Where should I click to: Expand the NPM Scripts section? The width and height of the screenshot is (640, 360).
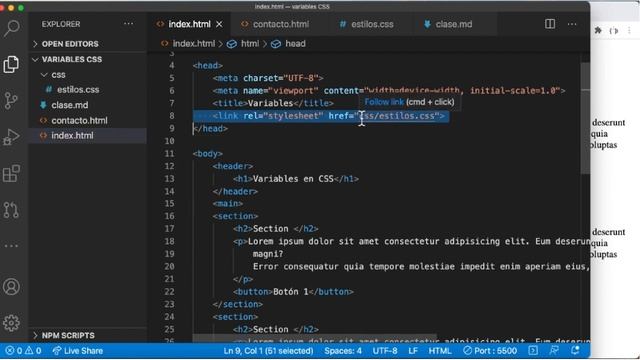(x=68, y=335)
